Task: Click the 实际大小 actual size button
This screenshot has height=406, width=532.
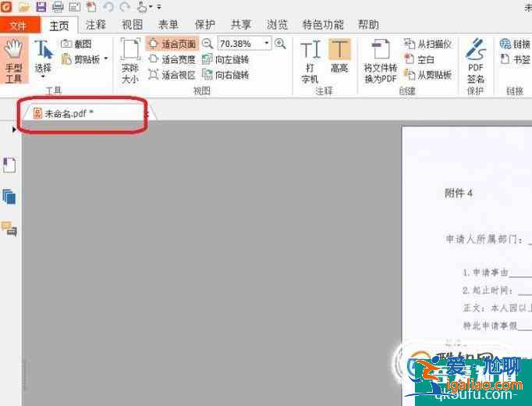Action: 130,61
